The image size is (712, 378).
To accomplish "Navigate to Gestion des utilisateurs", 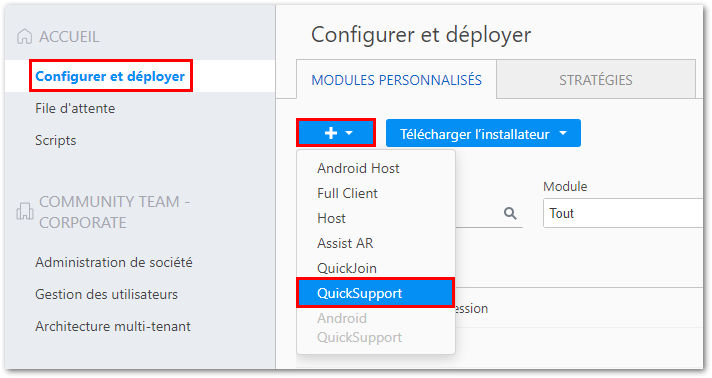I will coord(106,294).
